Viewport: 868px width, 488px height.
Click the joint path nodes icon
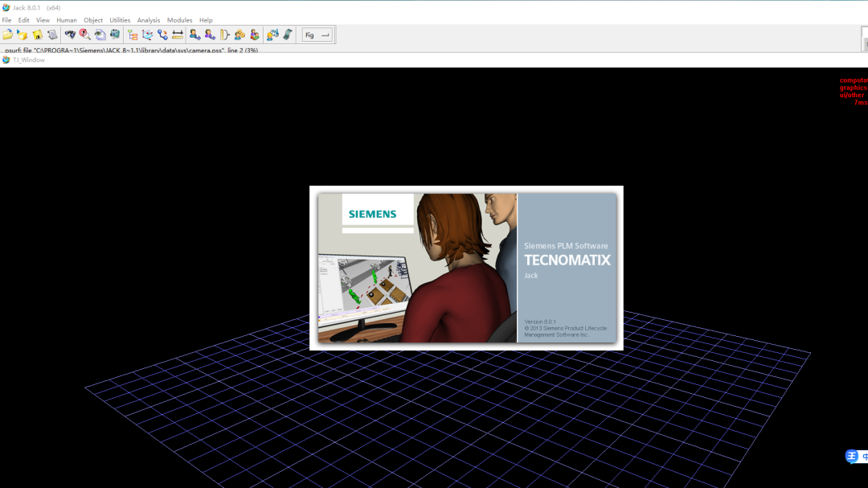tap(162, 35)
